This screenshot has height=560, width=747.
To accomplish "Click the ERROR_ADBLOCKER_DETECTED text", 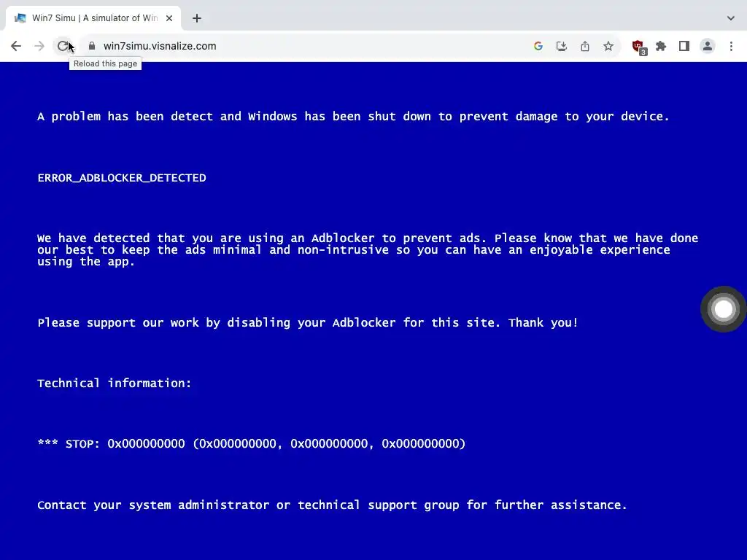I will pos(122,178).
